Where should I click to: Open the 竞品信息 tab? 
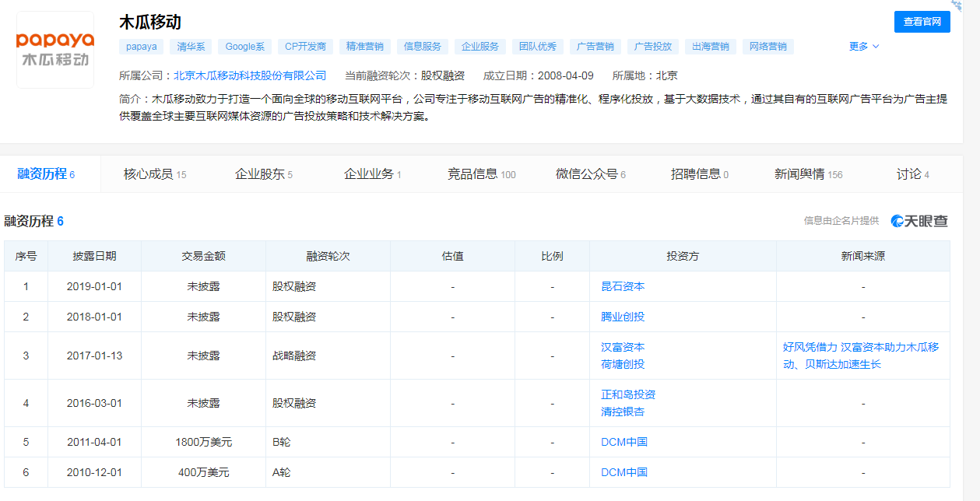tap(481, 174)
